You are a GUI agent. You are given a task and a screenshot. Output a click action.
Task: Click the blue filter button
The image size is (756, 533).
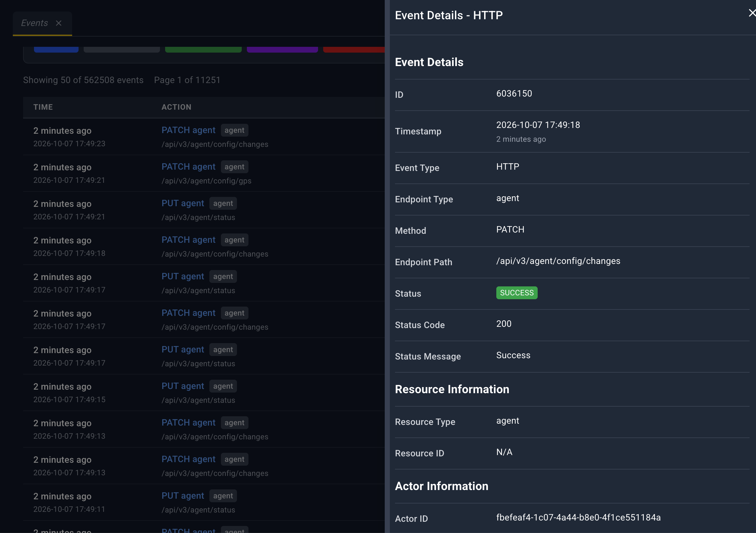point(56,49)
